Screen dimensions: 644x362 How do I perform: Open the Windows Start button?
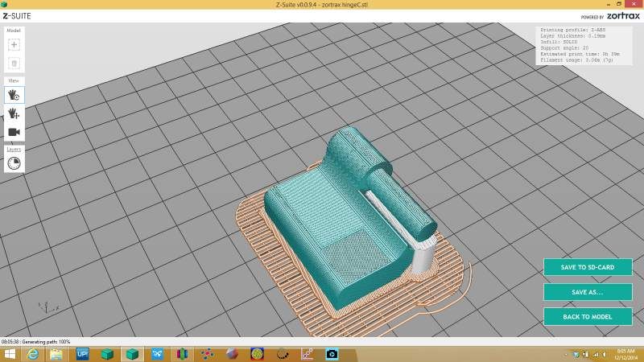(x=9, y=354)
